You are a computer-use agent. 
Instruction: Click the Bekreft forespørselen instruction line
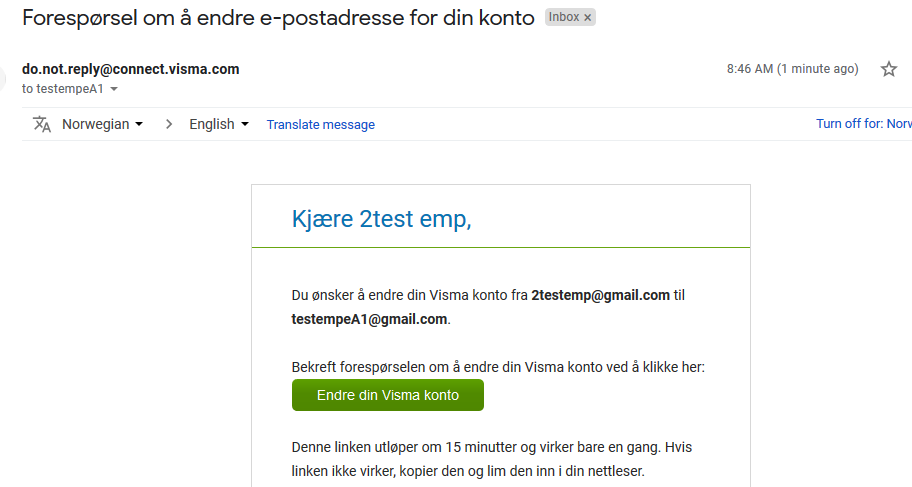point(498,367)
